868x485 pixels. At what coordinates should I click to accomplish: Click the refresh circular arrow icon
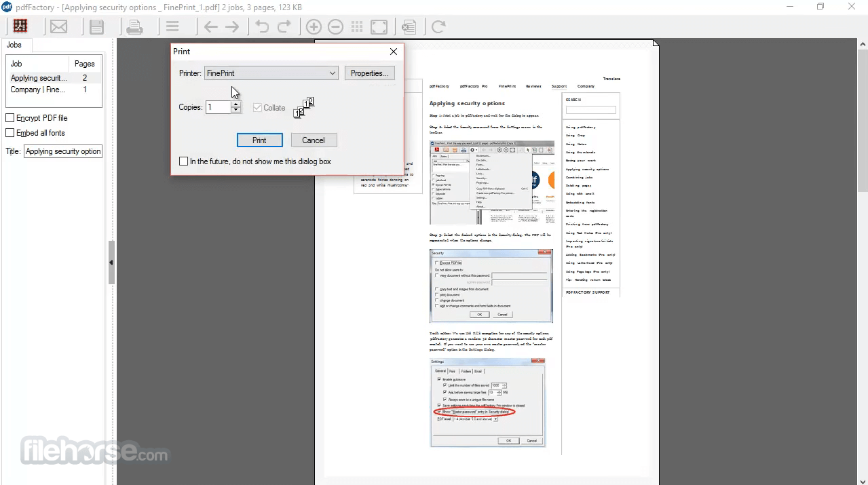coord(438,27)
